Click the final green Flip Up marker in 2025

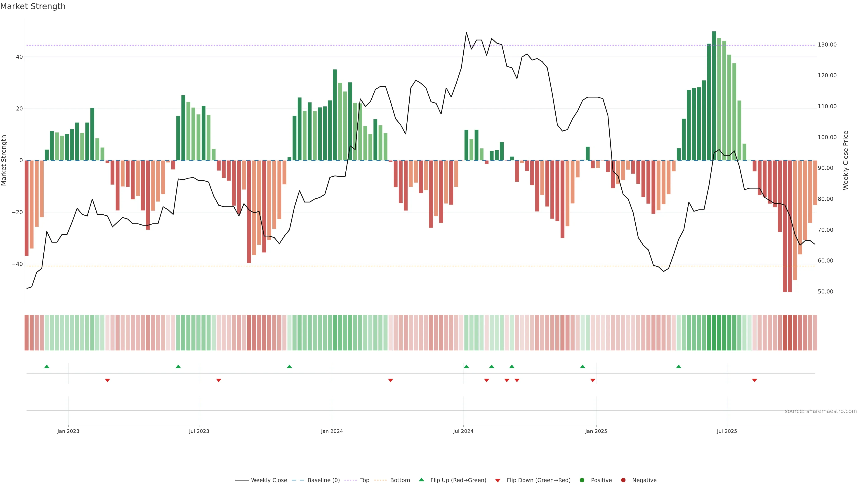[679, 366]
